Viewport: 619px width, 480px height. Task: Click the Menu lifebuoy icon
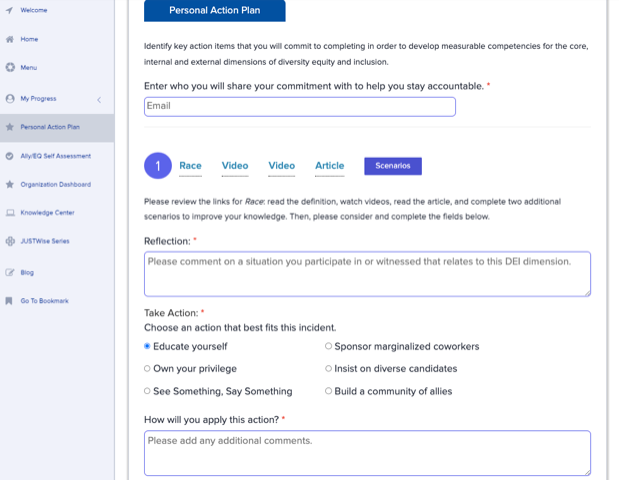10,68
